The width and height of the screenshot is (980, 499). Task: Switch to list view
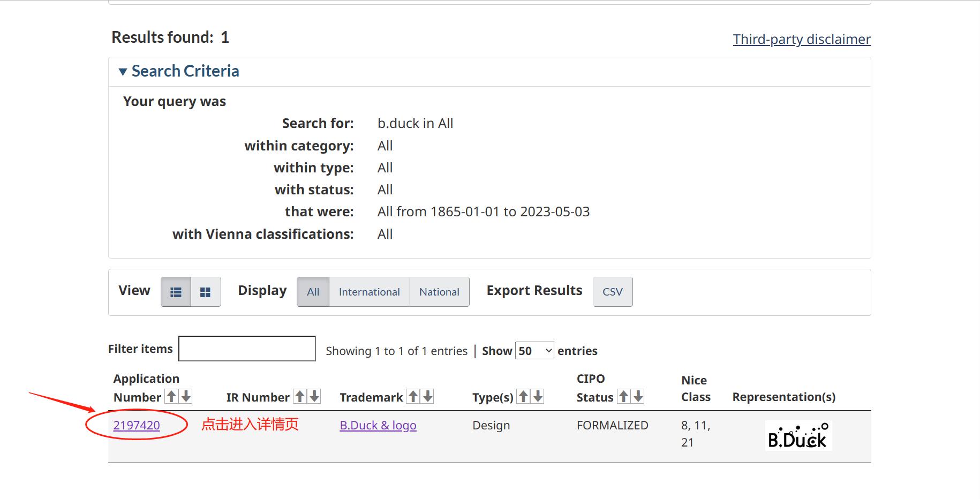point(176,292)
